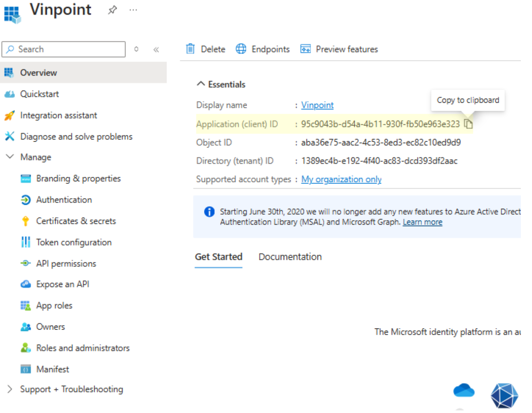Open Authentication settings
This screenshot has height=413, width=532.
tap(64, 200)
